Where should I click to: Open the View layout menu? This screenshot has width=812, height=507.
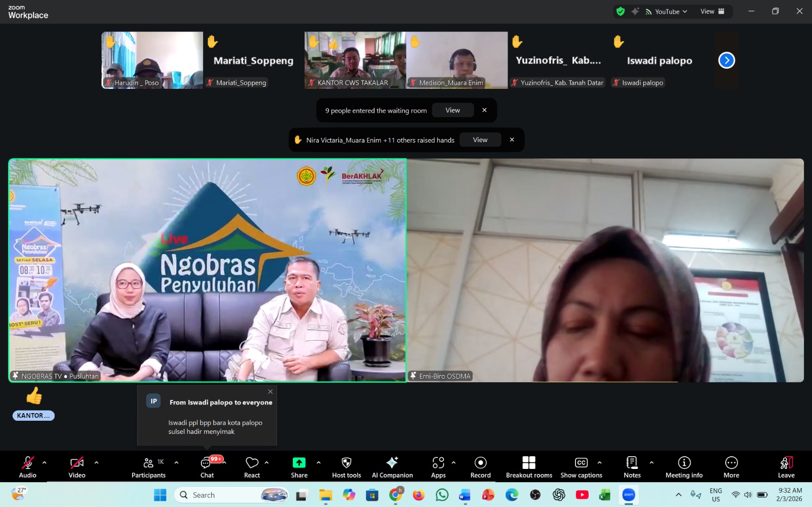coord(712,12)
